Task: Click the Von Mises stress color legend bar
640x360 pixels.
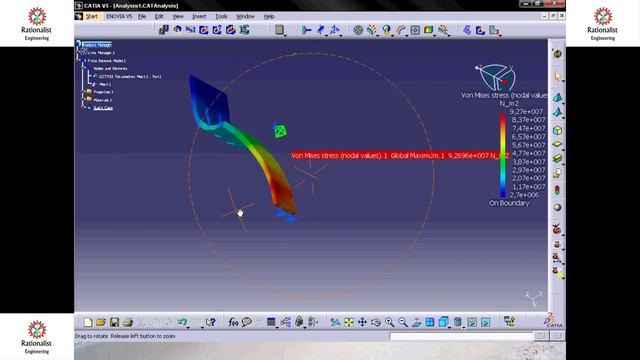Action: (503, 156)
